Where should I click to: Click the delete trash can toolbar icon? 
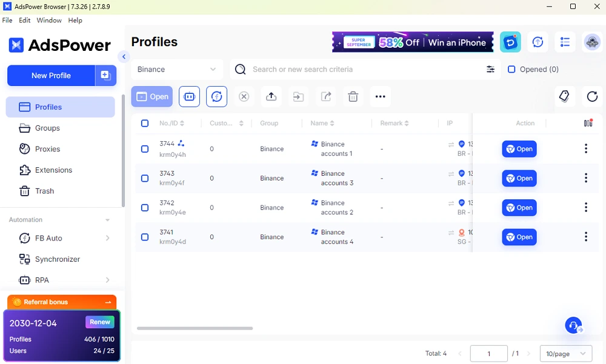click(353, 97)
